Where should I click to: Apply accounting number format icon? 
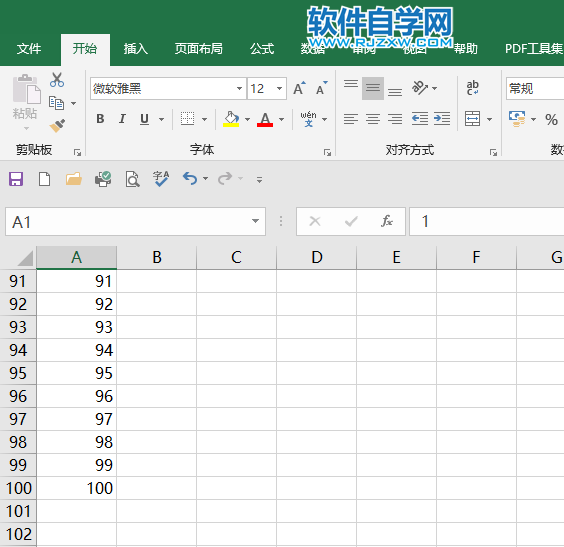tap(517, 119)
